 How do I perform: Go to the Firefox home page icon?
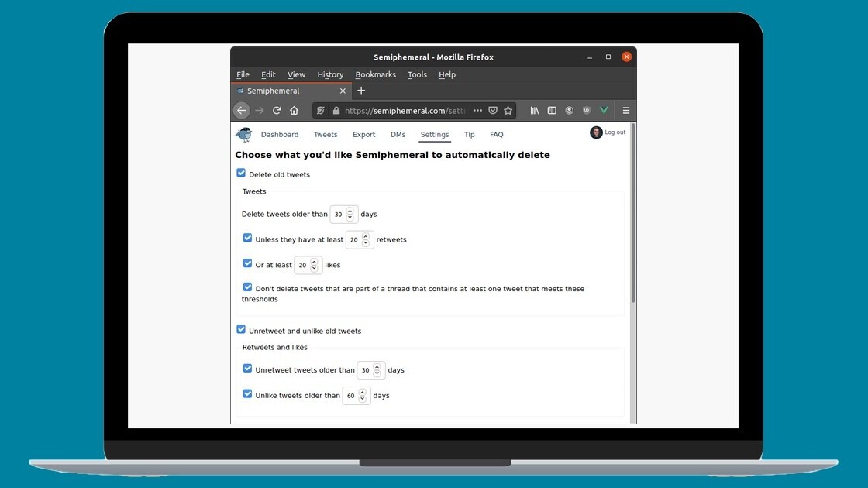pos(294,111)
